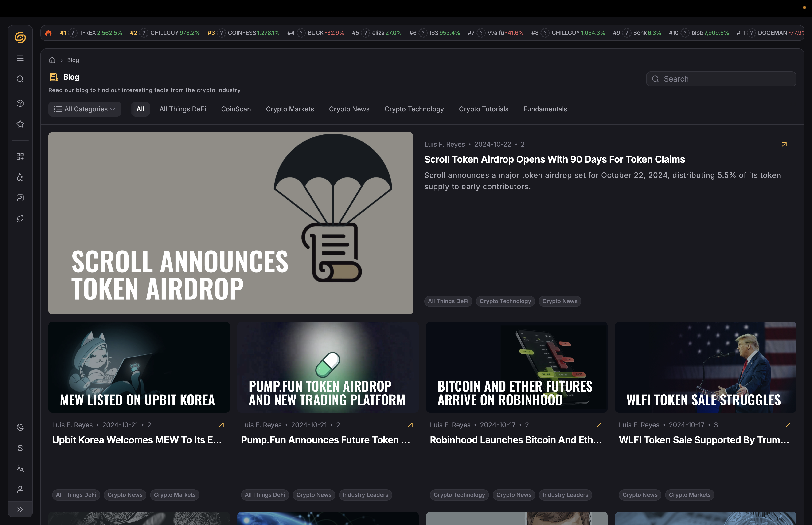
Task: Focus the blog Search field
Action: (721, 79)
